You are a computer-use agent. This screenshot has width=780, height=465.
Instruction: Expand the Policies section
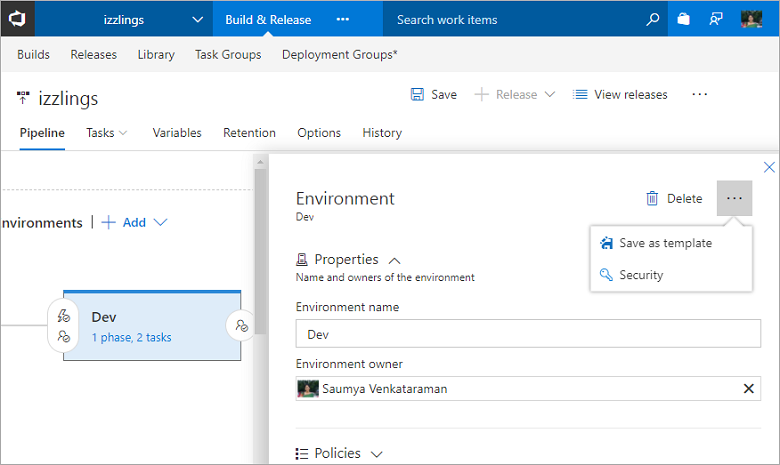377,454
